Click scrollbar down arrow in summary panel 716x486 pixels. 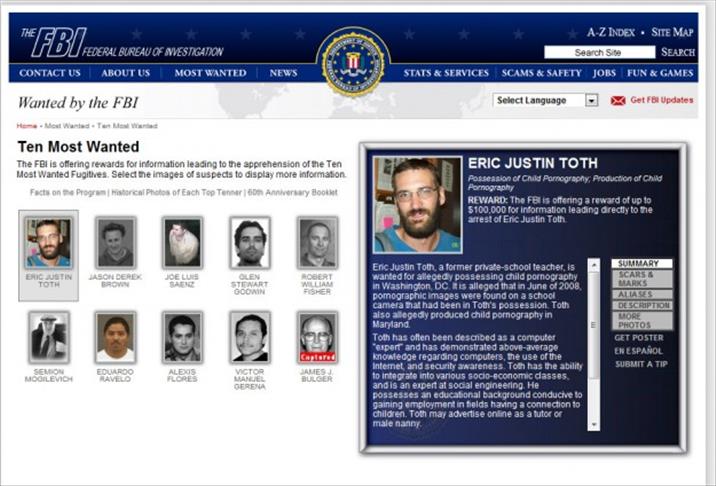click(594, 425)
